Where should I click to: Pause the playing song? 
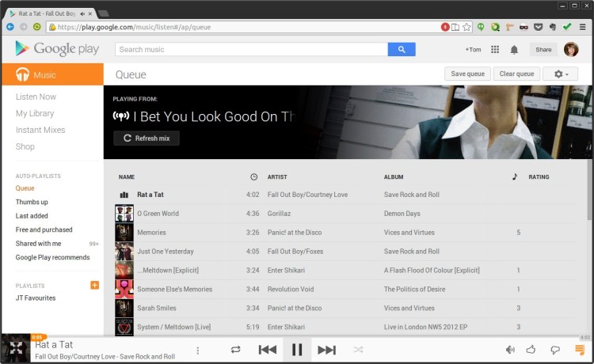tap(297, 350)
